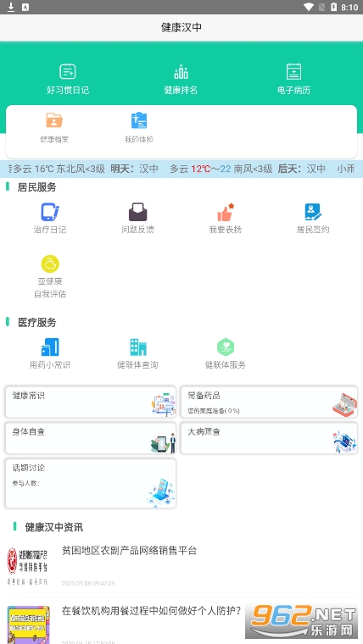This screenshot has height=644, width=363.
Task: Open the 身体自查 card
Action: (91, 438)
